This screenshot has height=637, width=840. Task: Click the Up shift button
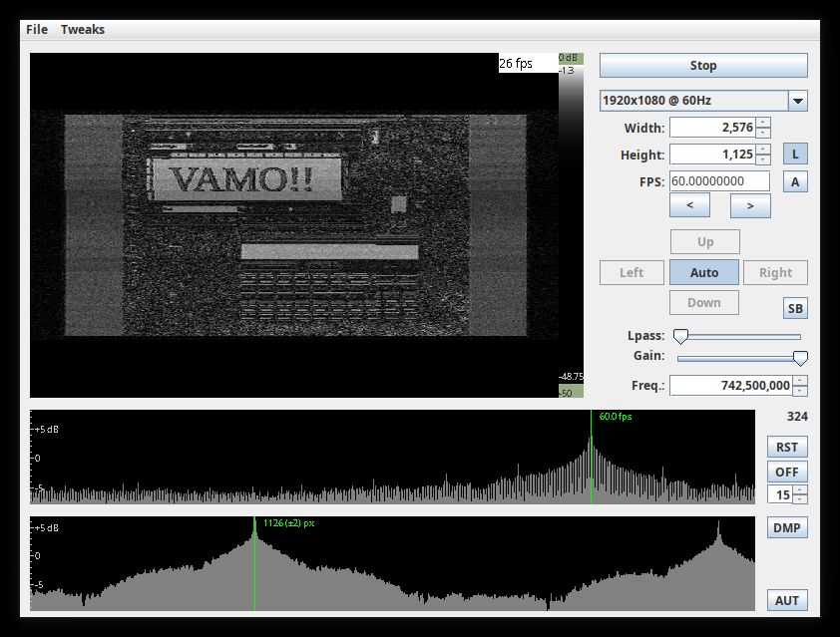pyautogui.click(x=705, y=242)
